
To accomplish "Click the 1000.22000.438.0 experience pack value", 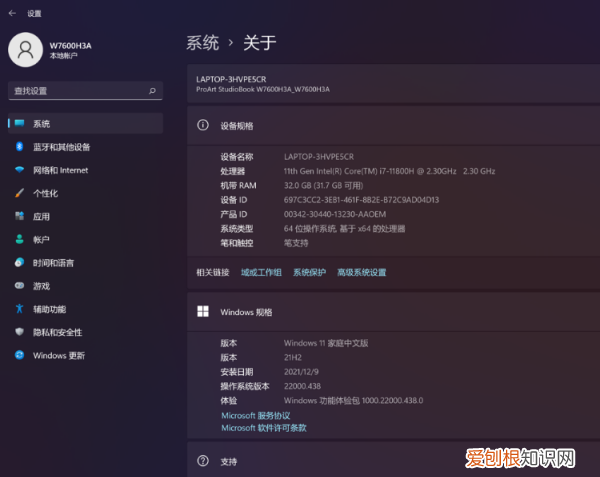I will pyautogui.click(x=354, y=400).
